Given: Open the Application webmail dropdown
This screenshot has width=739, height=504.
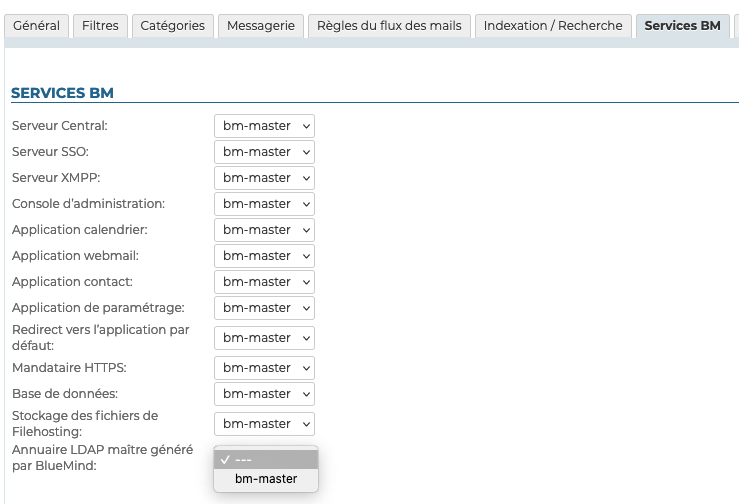Looking at the screenshot, I should tap(264, 256).
